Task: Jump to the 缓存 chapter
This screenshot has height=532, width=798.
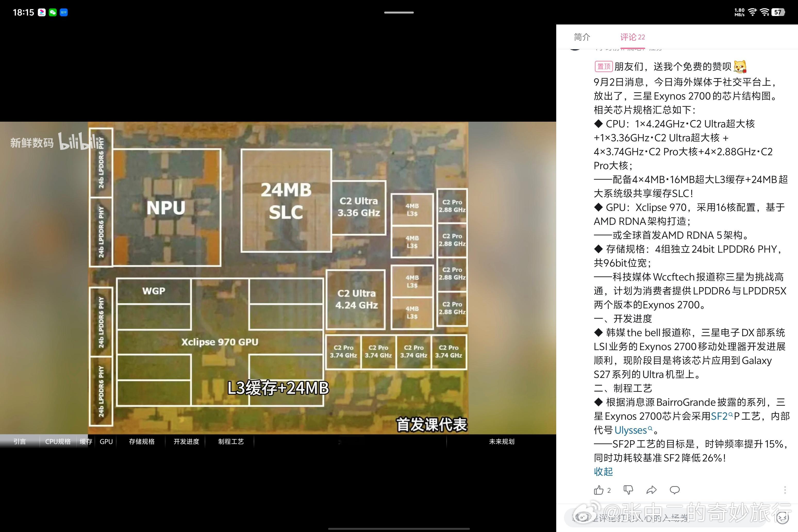Action: pos(86,442)
